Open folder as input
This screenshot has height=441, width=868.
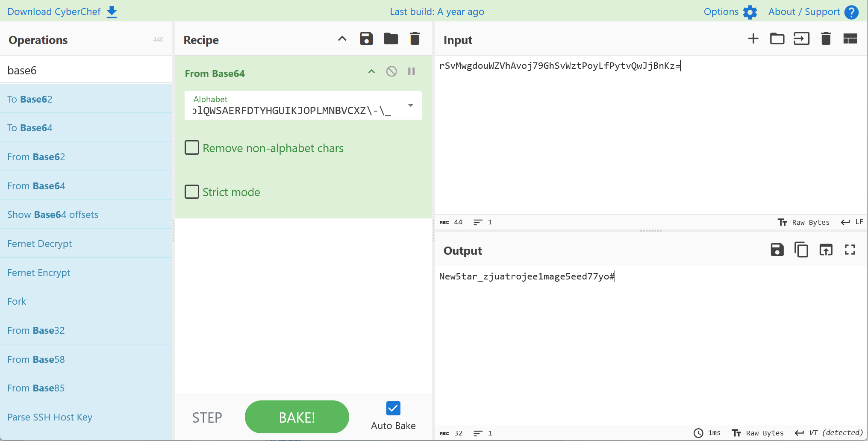pos(777,39)
